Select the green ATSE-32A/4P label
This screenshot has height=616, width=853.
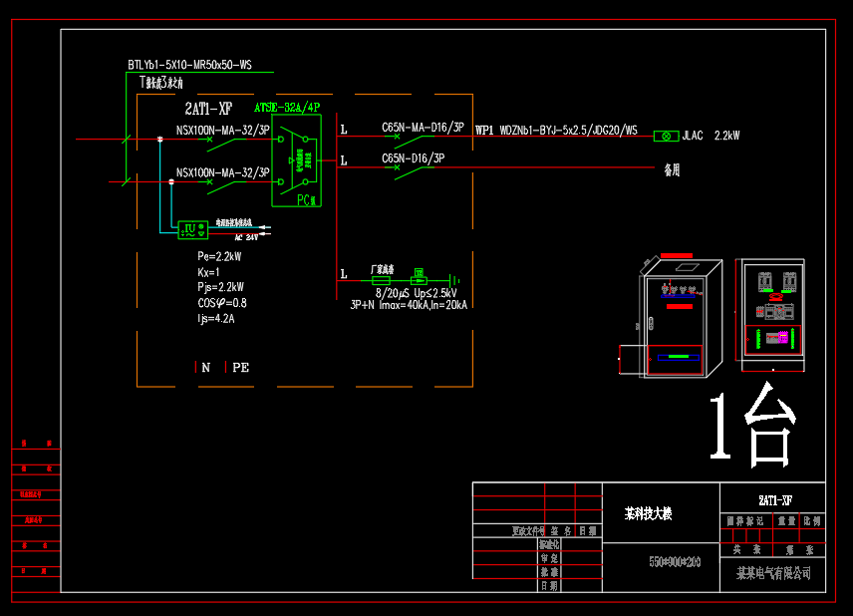287,108
